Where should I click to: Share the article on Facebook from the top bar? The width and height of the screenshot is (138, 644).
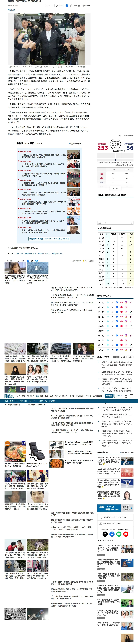tap(67, 5)
